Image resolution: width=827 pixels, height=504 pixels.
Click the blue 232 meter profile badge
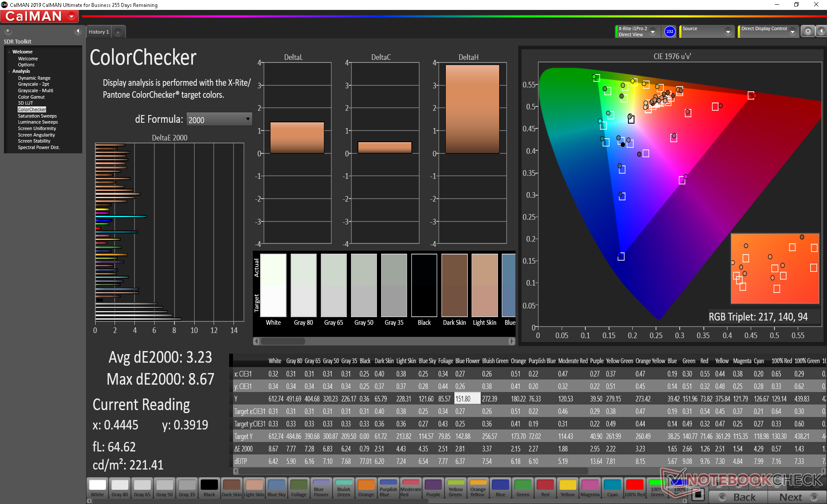pos(669,31)
